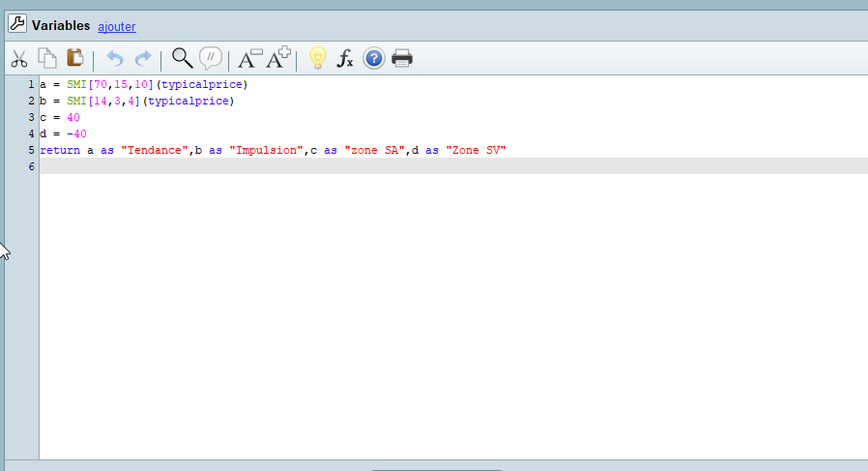
Task: Click line number 1 in gutter
Action: point(31,84)
